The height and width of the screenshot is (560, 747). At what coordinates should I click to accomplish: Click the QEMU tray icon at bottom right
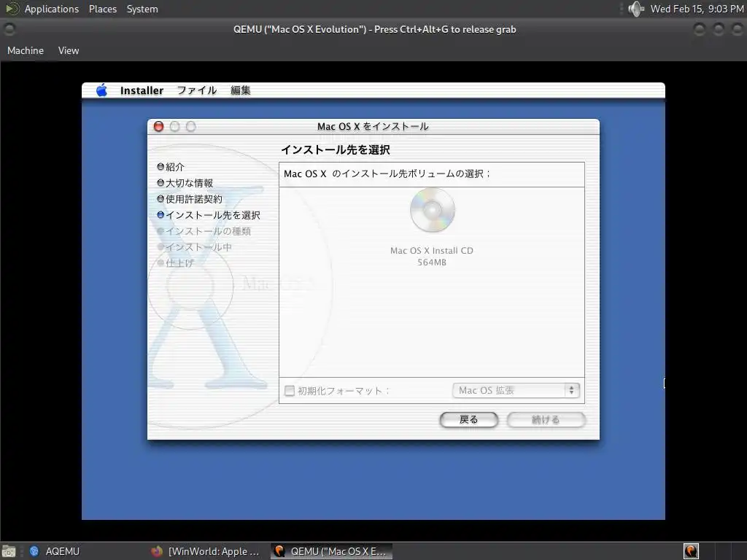pyautogui.click(x=691, y=551)
